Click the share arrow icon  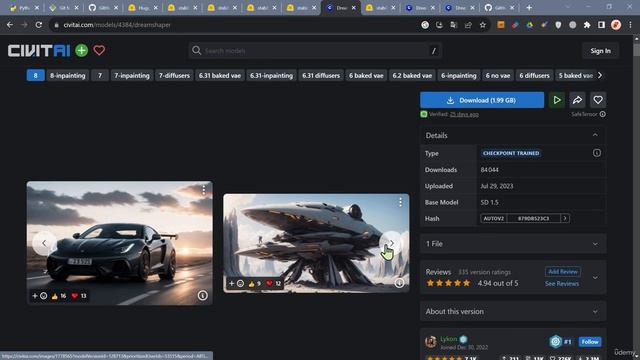click(577, 100)
